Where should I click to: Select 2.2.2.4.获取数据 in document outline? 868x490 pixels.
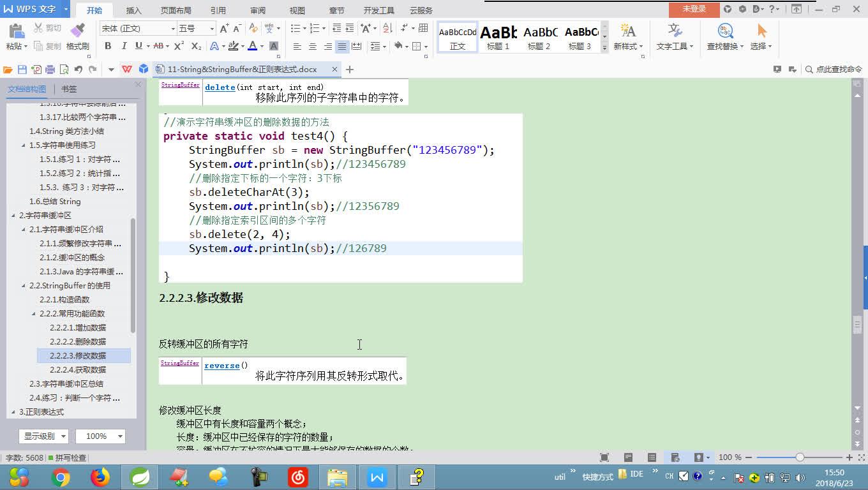78,369
